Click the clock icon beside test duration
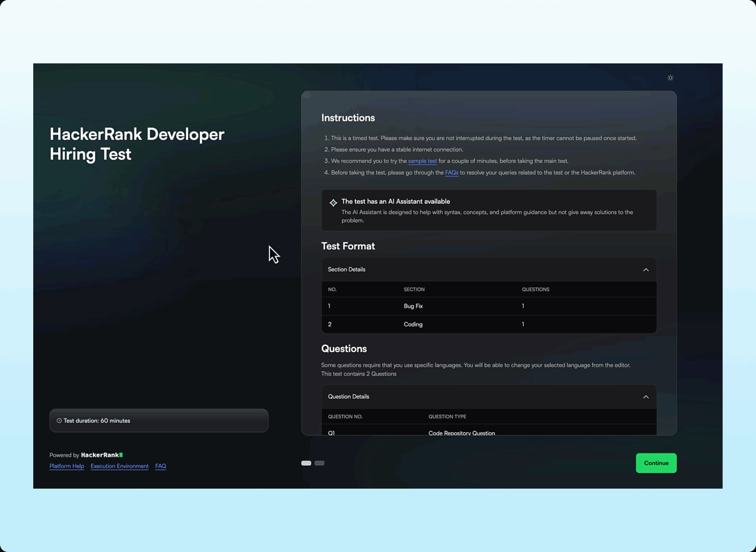 [59, 421]
